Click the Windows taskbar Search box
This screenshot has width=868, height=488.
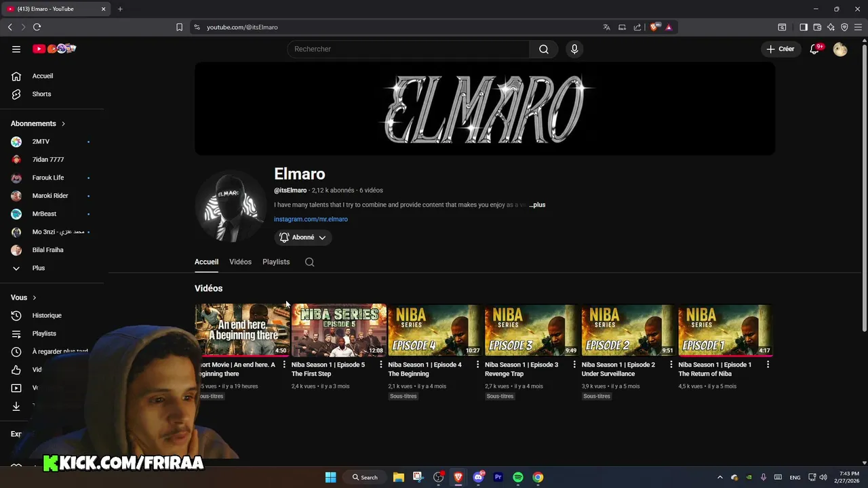pyautogui.click(x=365, y=477)
